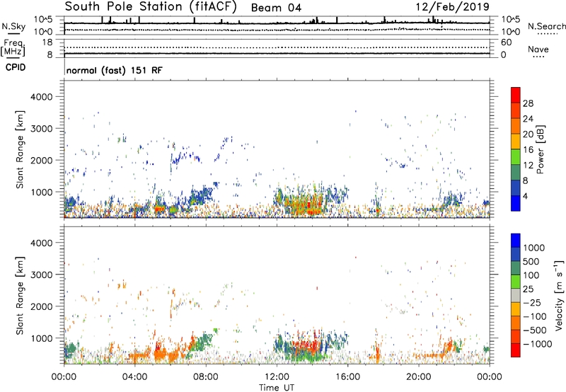Image resolution: width=566 pixels, height=392 pixels.
Task: Click the "Power [dB]" colorbar title
Action: (x=541, y=150)
